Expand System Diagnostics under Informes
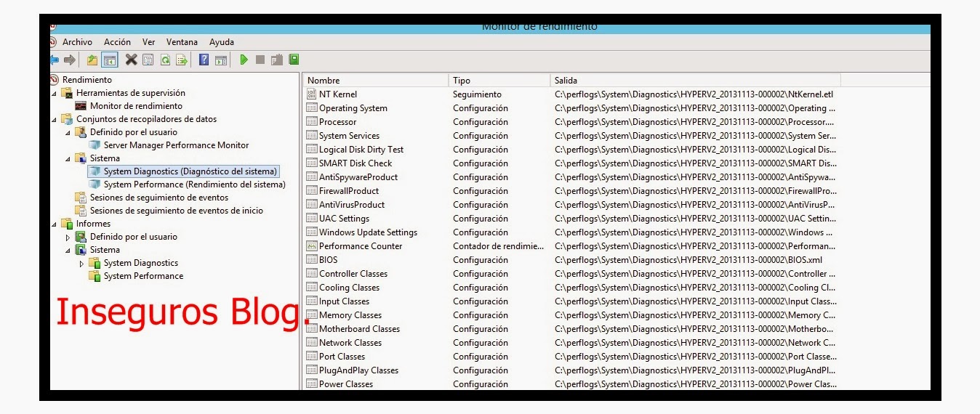The width and height of the screenshot is (980, 414). (81, 264)
